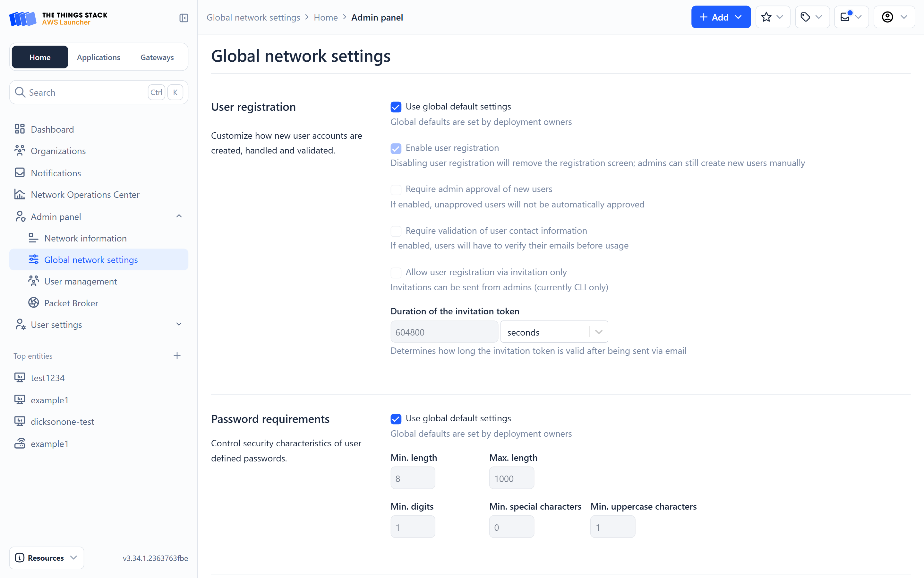The height and width of the screenshot is (578, 924).
Task: Click the Min. digits field
Action: (x=413, y=527)
